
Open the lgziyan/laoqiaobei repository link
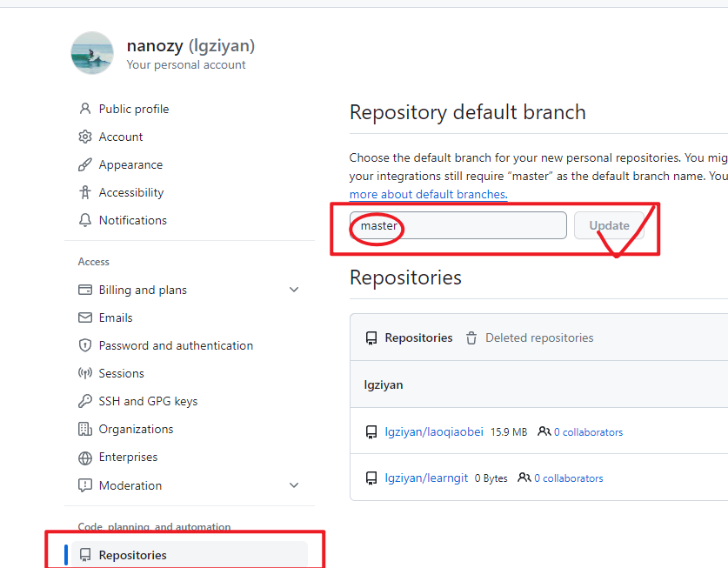coord(434,431)
